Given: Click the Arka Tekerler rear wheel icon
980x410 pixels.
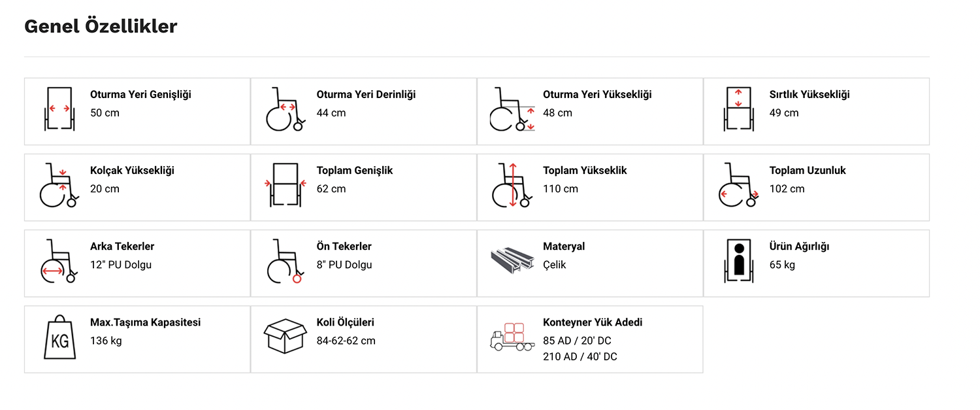Looking at the screenshot, I should point(59,262).
